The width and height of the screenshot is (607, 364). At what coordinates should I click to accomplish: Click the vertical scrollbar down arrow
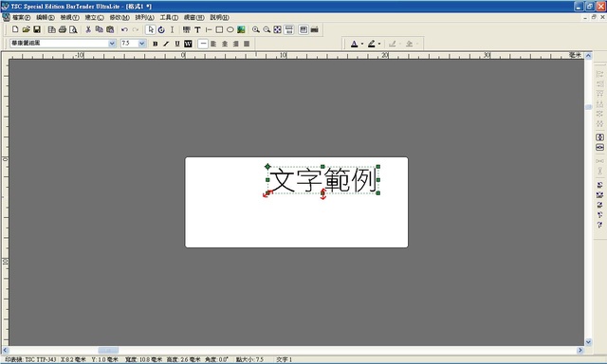click(588, 342)
